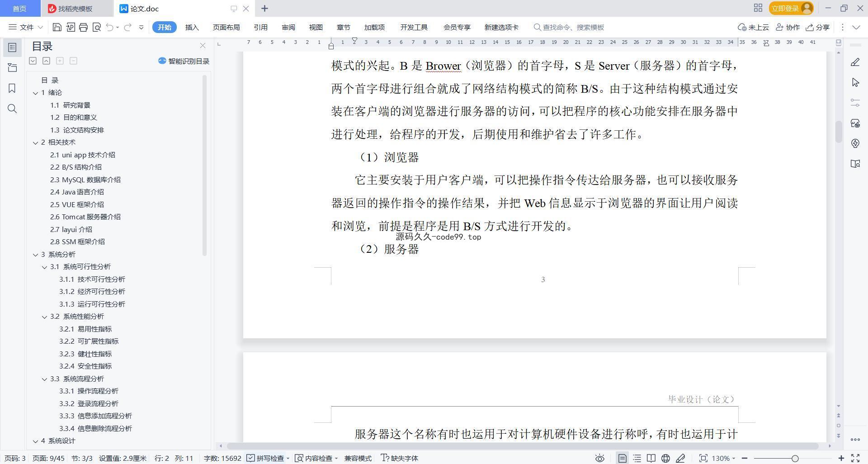Image resolution: width=868 pixels, height=464 pixels.
Task: Switch to page layout view icon
Action: coord(622,458)
